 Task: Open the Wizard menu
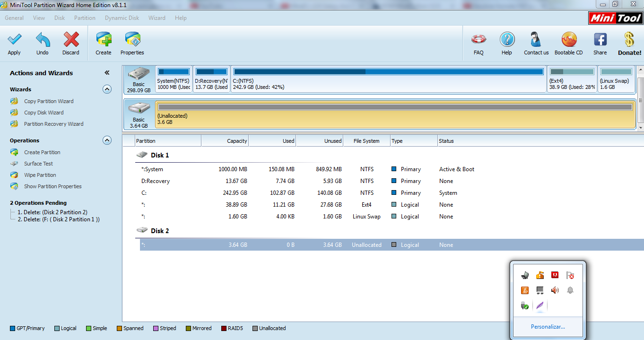[x=157, y=18]
